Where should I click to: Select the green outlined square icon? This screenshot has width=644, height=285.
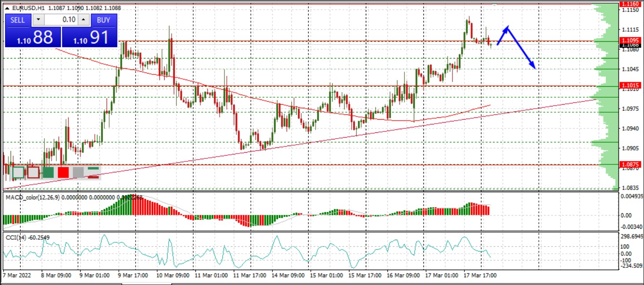[x=18, y=172]
